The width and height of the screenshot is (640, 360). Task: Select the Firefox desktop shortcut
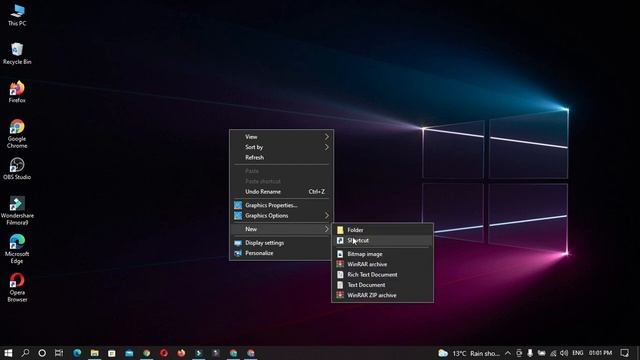click(x=17, y=92)
